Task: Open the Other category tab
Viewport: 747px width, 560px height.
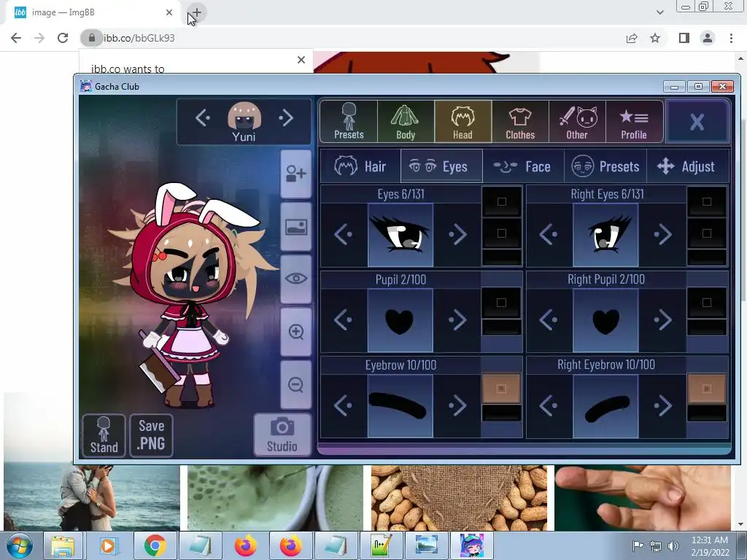Action: coord(577,122)
